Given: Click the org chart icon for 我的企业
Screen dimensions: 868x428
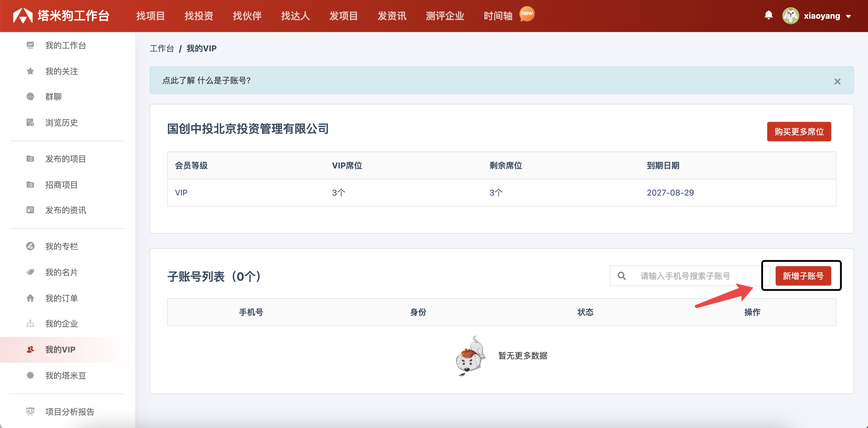Looking at the screenshot, I should coord(30,324).
